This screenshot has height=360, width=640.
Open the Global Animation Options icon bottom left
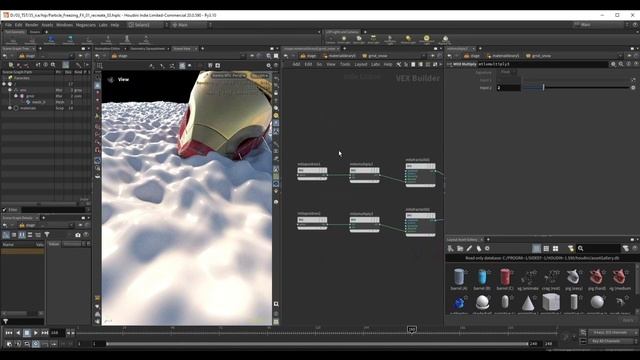point(9,344)
